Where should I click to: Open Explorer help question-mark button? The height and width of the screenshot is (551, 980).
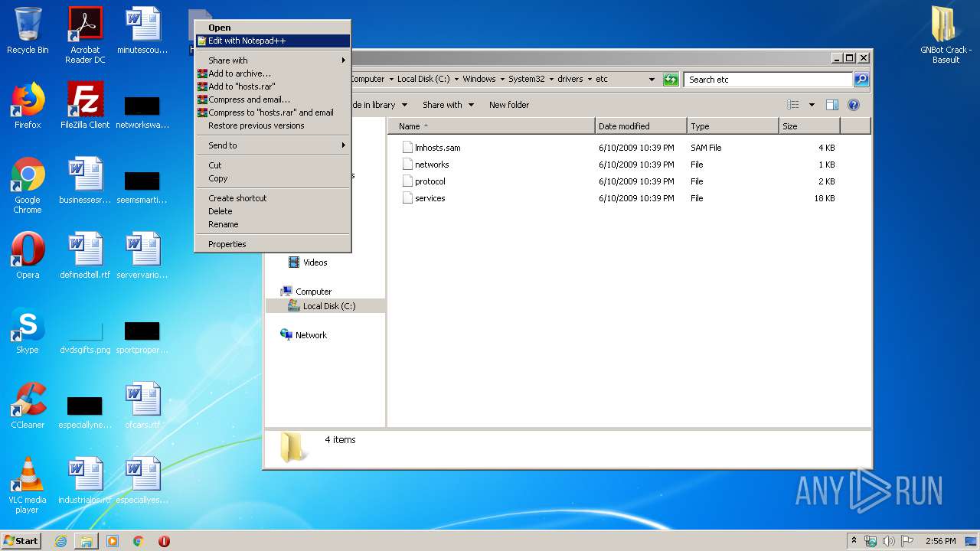(x=854, y=105)
